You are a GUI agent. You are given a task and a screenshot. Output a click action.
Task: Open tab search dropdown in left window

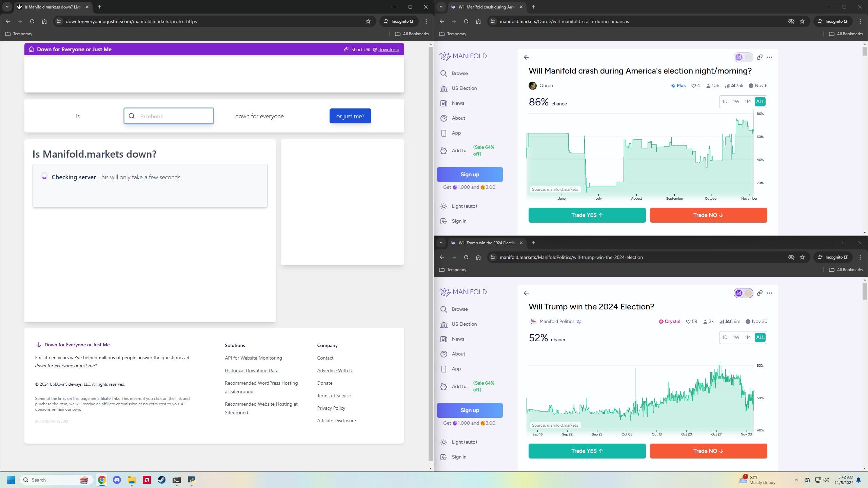tap(7, 7)
